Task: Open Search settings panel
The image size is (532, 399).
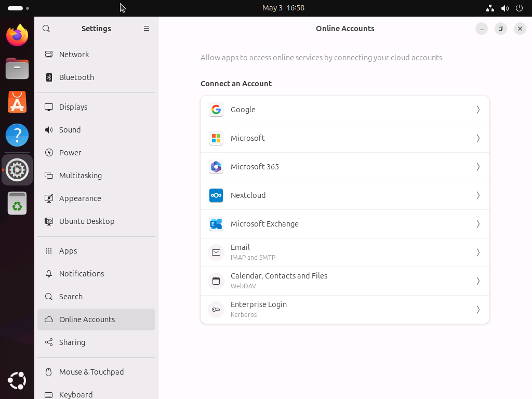Action: coord(96,297)
